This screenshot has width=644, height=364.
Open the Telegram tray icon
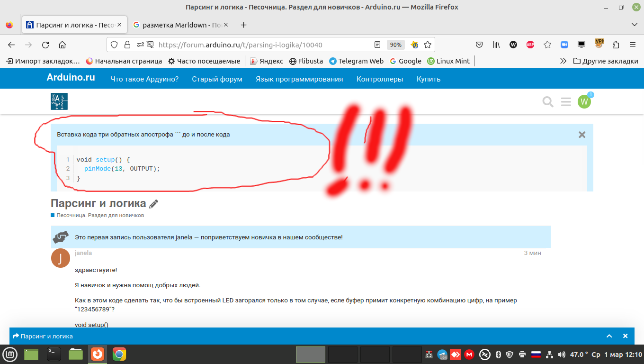pos(443,355)
